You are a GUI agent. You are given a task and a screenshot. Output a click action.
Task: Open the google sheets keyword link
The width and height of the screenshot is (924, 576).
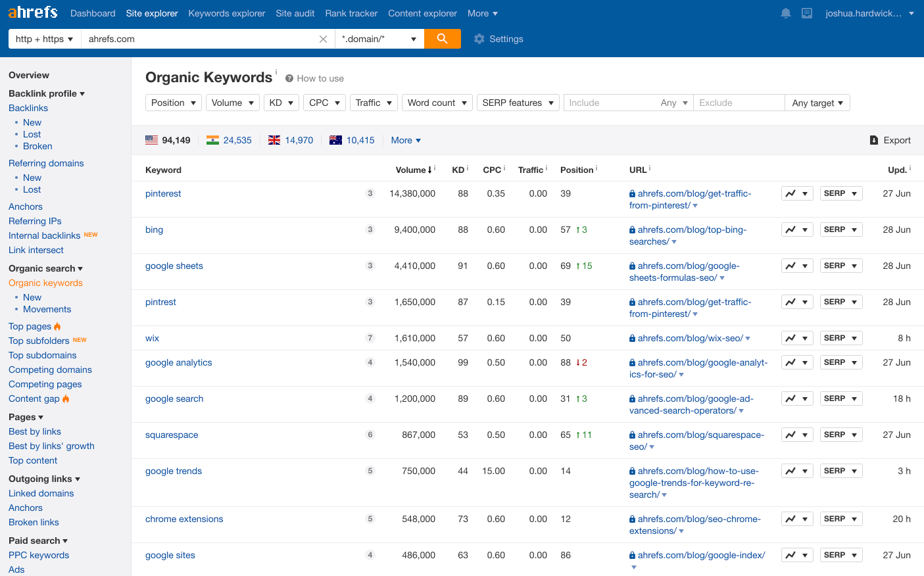174,266
